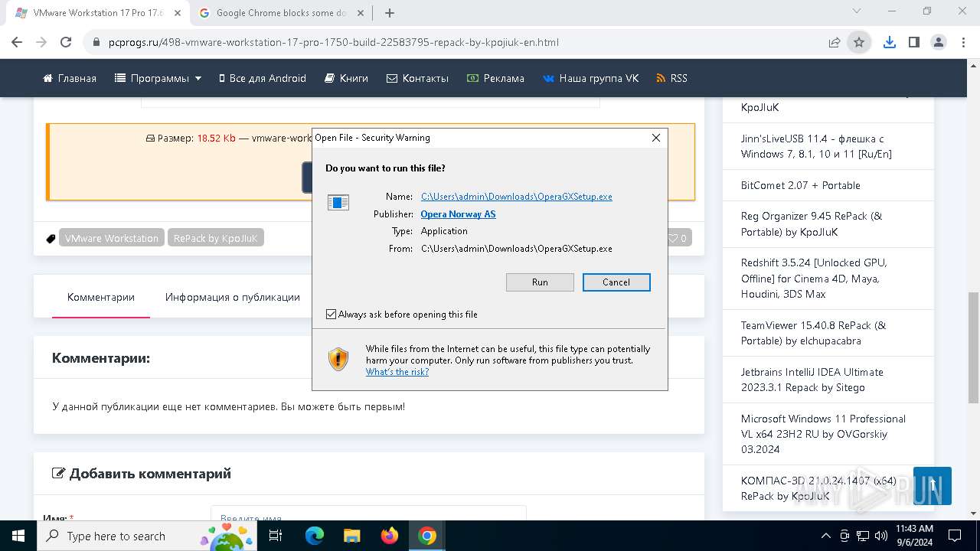Switch to Информация о публикации tab
This screenshot has height=551, width=980.
pos(233,297)
